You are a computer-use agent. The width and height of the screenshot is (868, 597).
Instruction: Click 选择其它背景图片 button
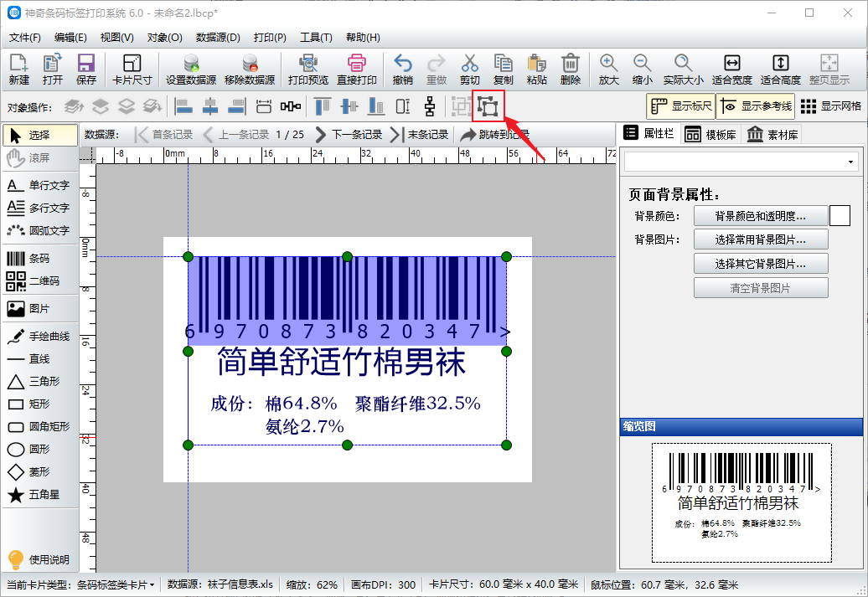[761, 264]
